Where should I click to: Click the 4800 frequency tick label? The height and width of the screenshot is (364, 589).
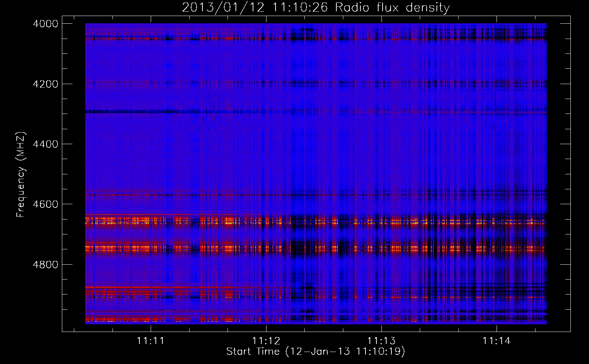(46, 264)
